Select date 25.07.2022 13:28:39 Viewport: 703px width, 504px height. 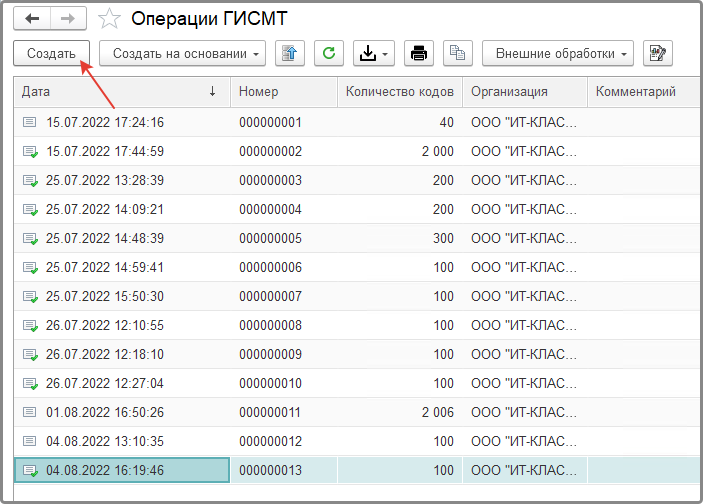point(105,180)
